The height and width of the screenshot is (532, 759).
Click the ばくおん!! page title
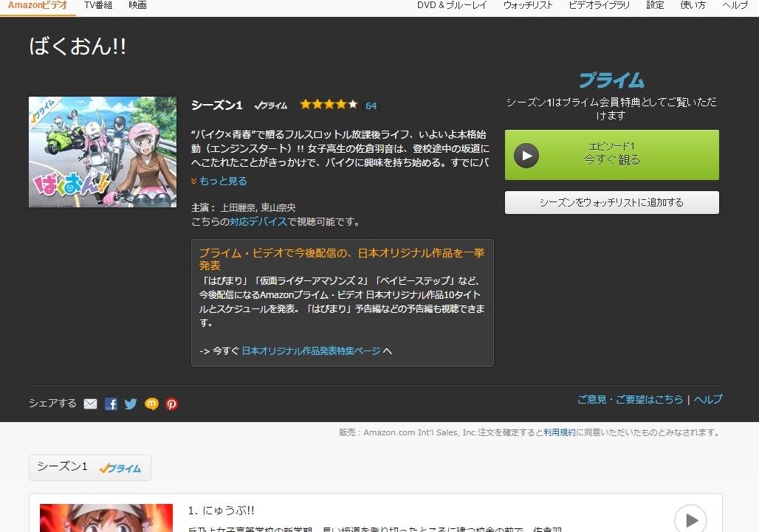tap(78, 46)
